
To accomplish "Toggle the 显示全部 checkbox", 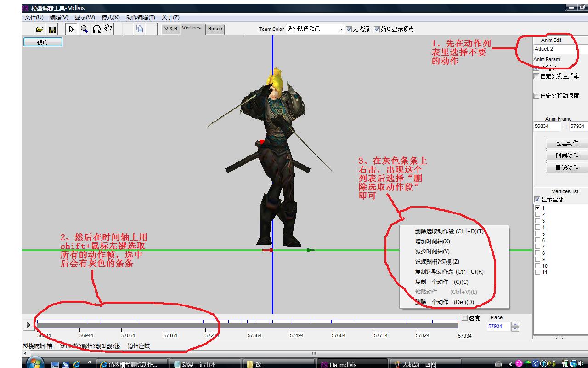I will click(x=537, y=200).
